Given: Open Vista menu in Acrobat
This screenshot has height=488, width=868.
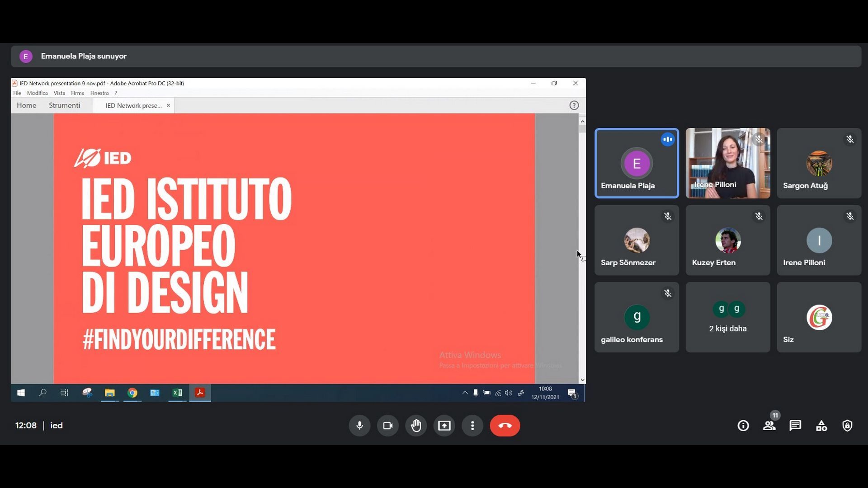Looking at the screenshot, I should (59, 93).
